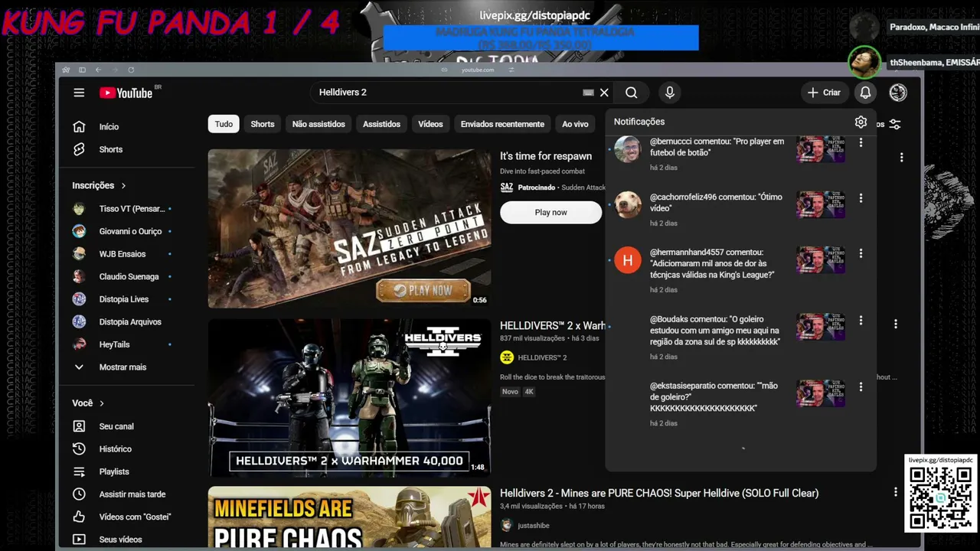Screen dimensions: 980x551
Task: Open the search filters icon
Action: pyautogui.click(x=894, y=124)
